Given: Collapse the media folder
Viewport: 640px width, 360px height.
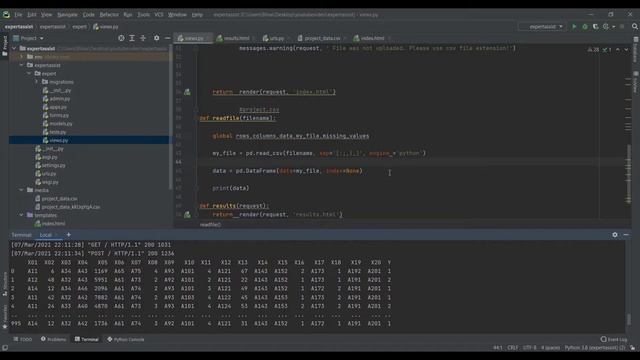Looking at the screenshot, I should coord(22,190).
